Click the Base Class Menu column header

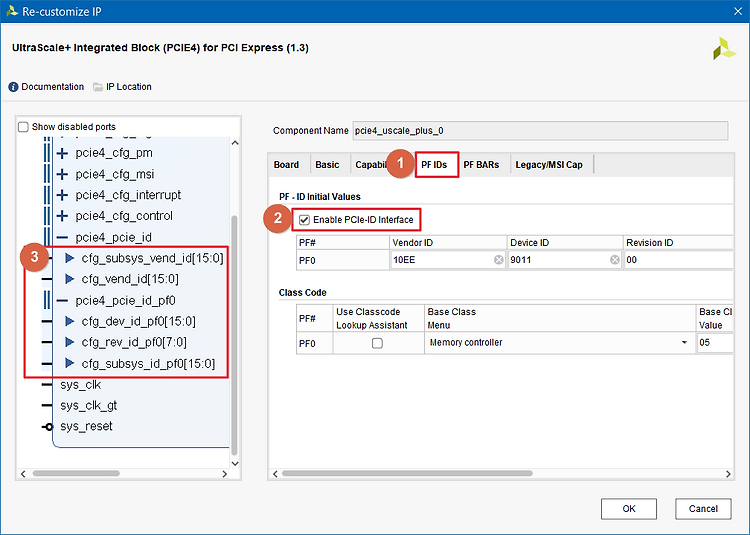click(560, 318)
